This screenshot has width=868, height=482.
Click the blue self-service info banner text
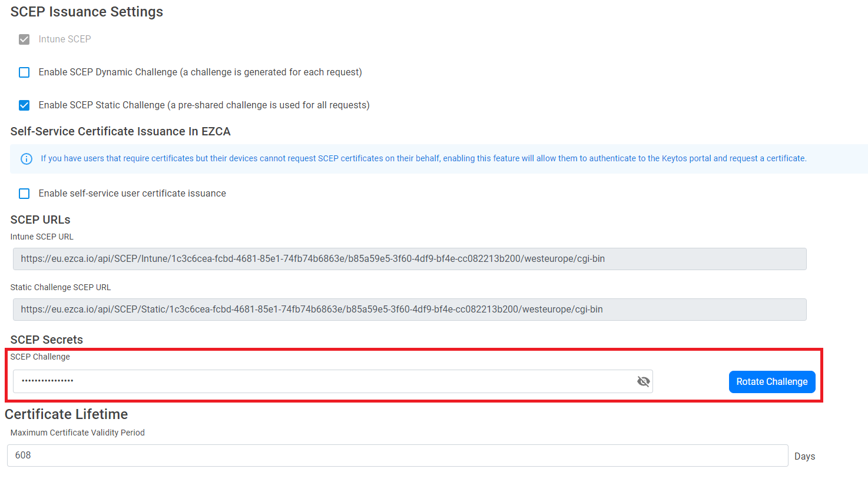pyautogui.click(x=423, y=158)
